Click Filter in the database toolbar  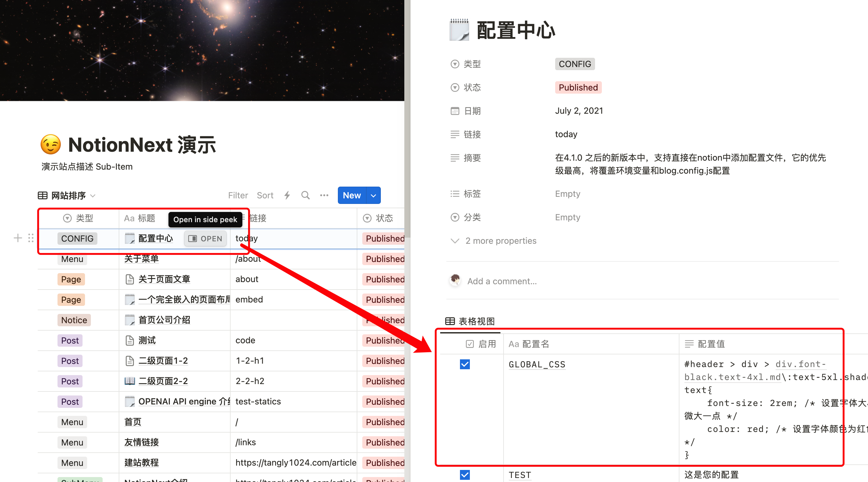(238, 195)
